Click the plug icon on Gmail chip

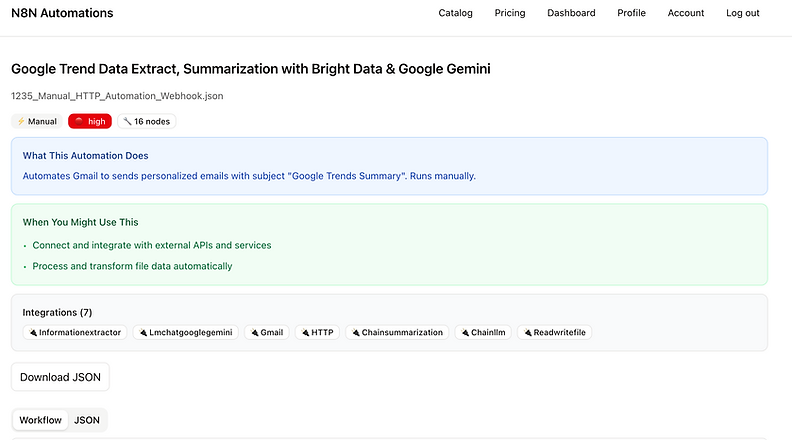click(255, 332)
